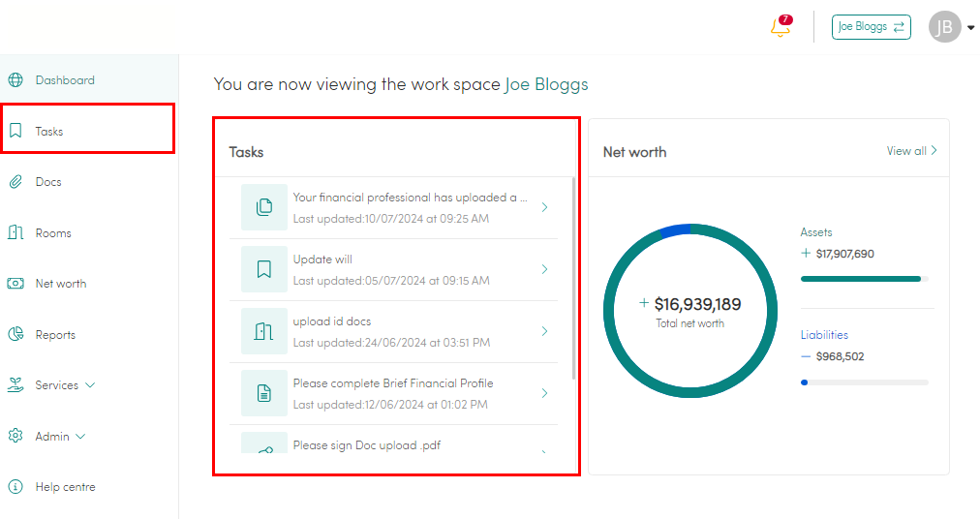Open the upload id docs task arrow
Image resolution: width=980 pixels, height=519 pixels.
coord(544,331)
